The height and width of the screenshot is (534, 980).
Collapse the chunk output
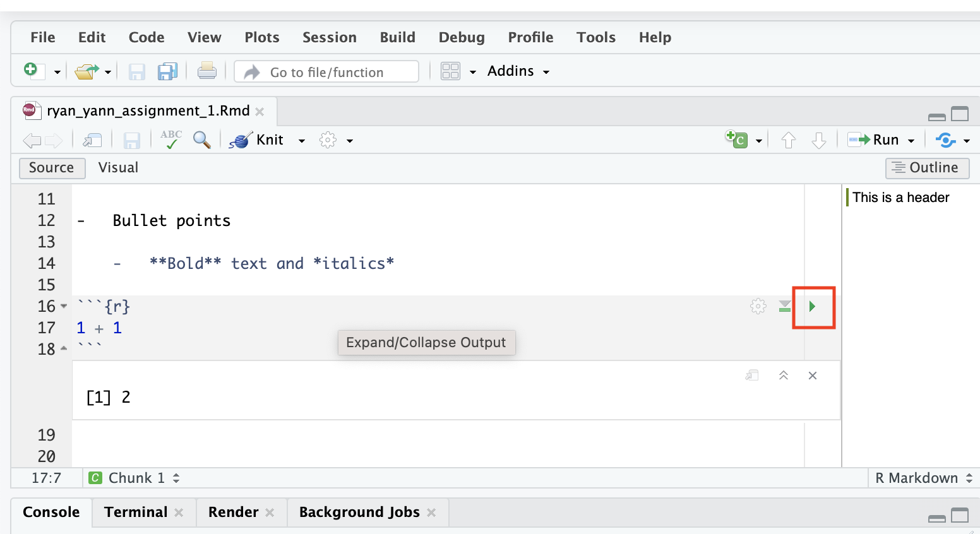784,376
